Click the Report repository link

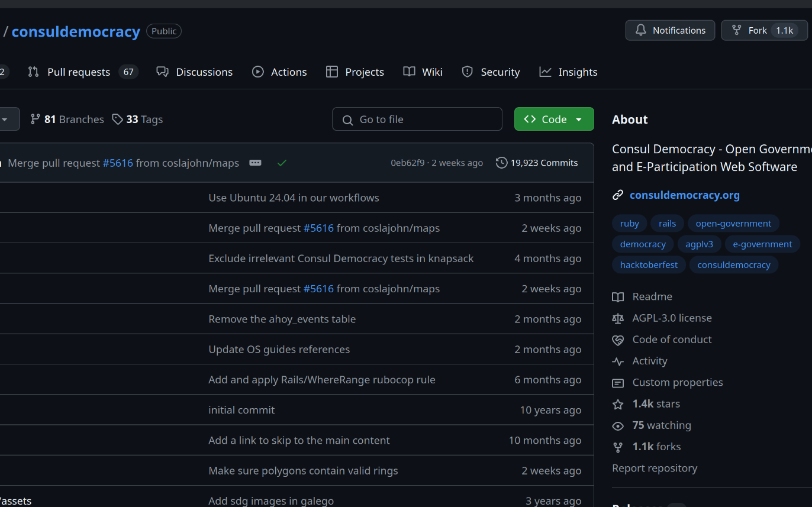(x=655, y=468)
